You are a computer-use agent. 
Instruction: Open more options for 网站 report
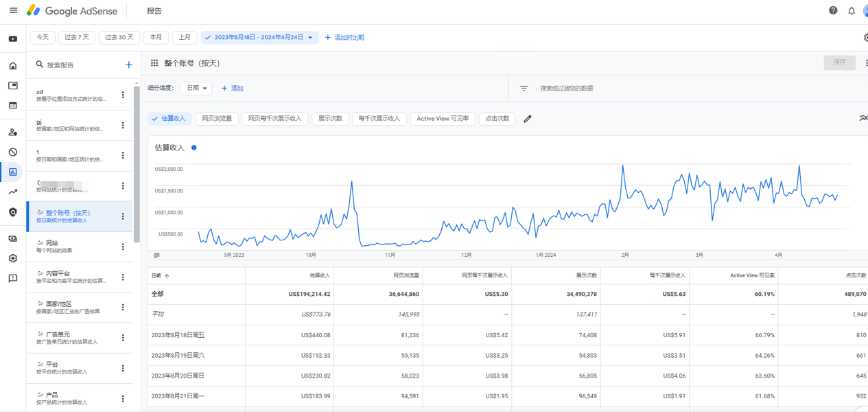click(x=123, y=247)
